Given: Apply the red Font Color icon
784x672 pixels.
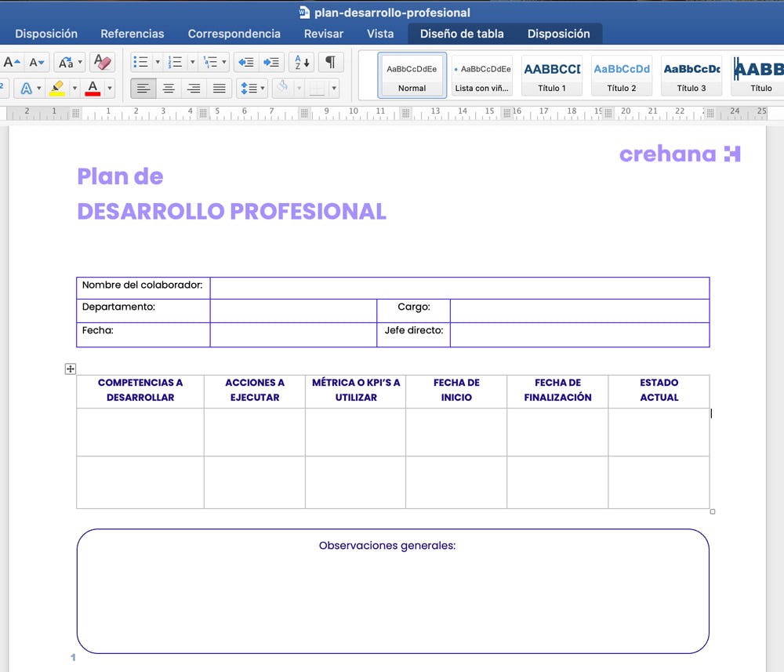Looking at the screenshot, I should [x=93, y=88].
